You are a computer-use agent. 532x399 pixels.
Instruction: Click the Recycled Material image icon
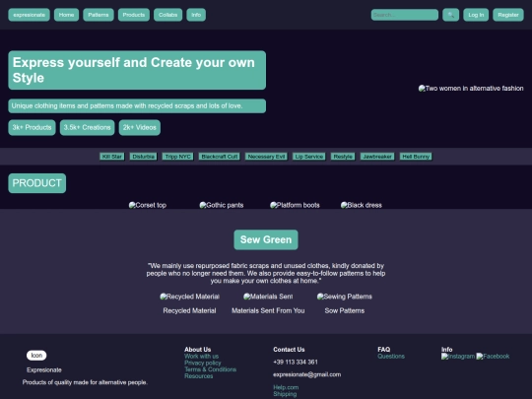pos(190,297)
